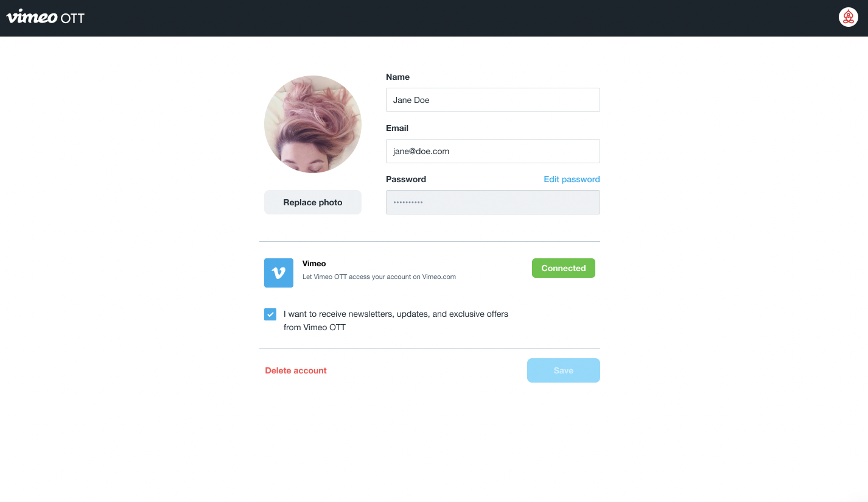
Task: Click the Vimeo connection heading
Action: [x=314, y=264]
